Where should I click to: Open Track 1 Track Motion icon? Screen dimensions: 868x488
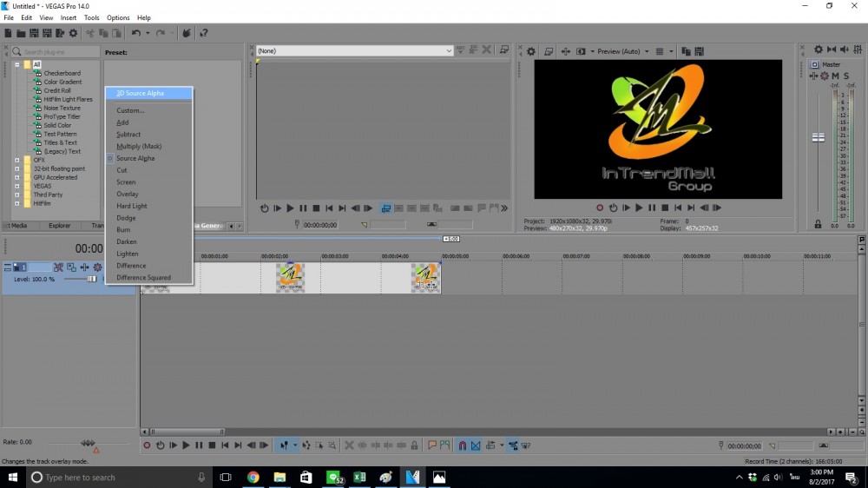point(71,267)
